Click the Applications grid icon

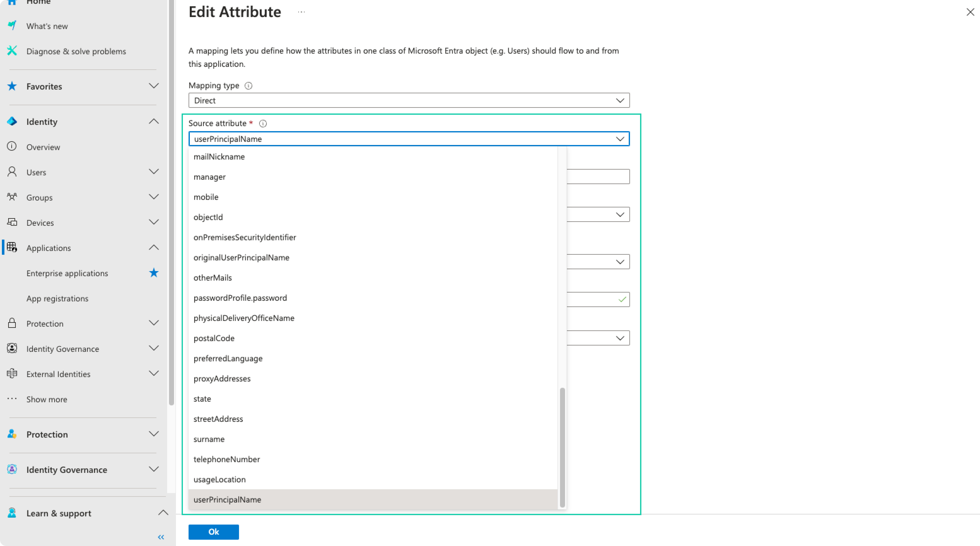[x=12, y=247]
